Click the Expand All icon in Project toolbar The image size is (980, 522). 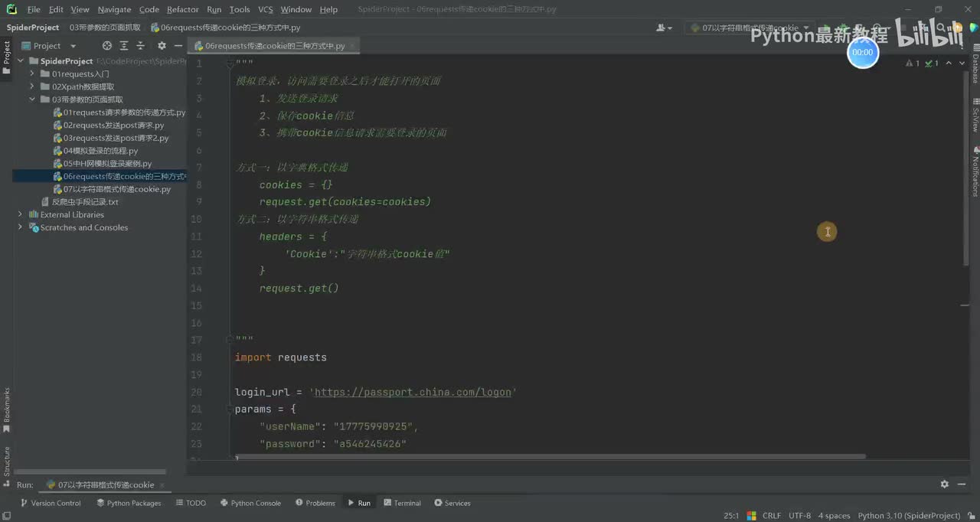tap(126, 46)
